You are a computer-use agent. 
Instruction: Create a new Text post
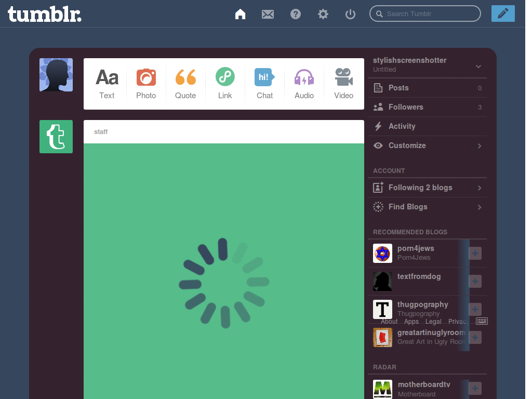coord(107,84)
